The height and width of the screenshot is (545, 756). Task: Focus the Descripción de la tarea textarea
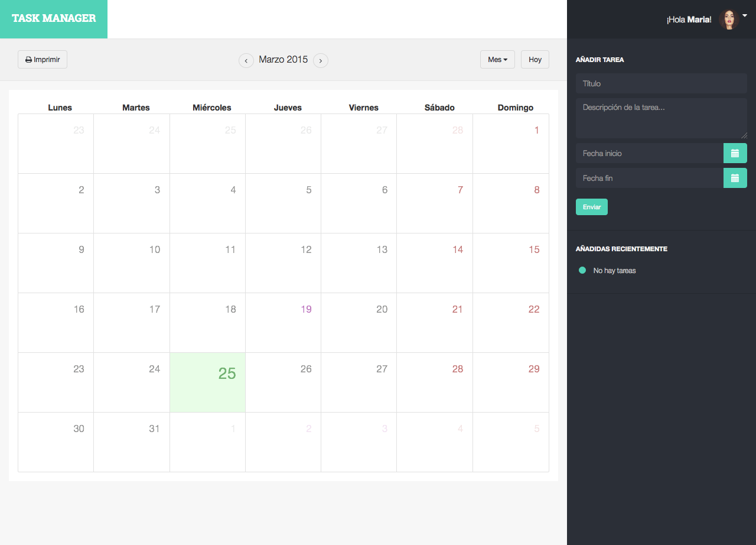(x=661, y=118)
